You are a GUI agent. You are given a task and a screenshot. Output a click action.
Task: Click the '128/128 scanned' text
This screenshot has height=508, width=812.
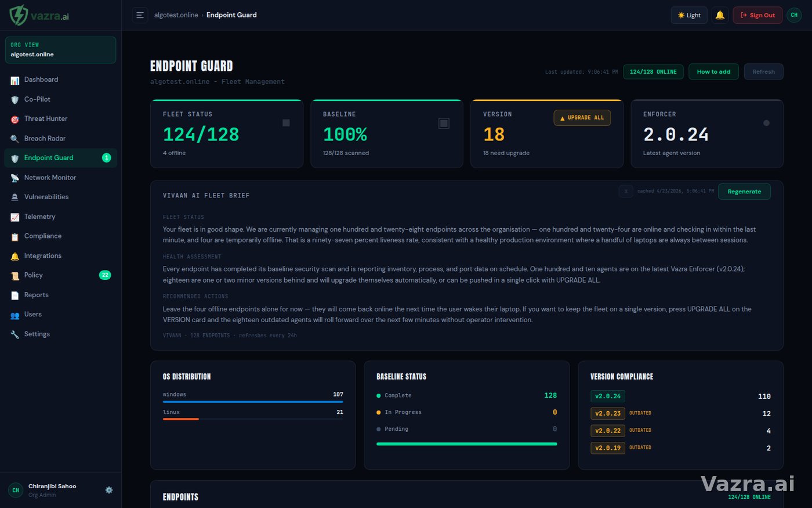point(346,153)
